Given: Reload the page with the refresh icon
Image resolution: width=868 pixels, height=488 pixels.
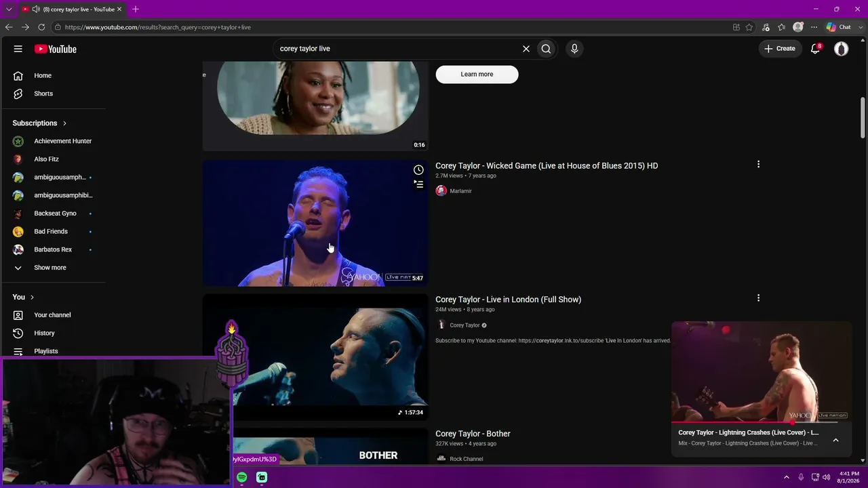Looking at the screenshot, I should click(x=41, y=27).
